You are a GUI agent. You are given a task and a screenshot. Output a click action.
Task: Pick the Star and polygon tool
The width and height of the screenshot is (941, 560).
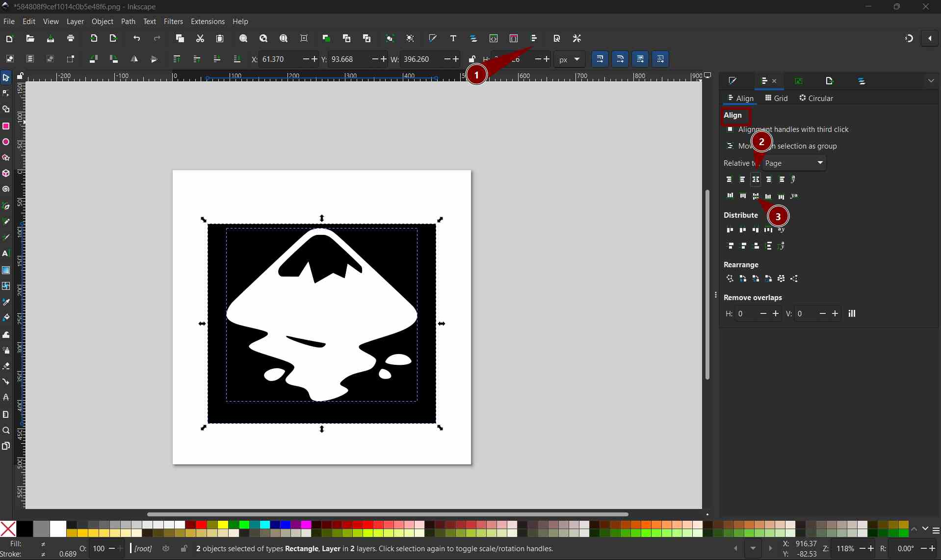pyautogui.click(x=6, y=157)
